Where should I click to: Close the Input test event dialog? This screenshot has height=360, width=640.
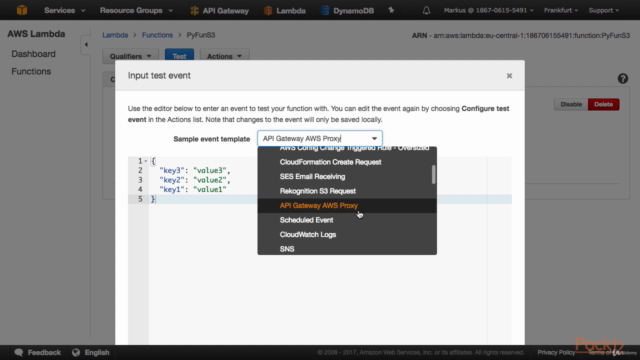(x=509, y=76)
